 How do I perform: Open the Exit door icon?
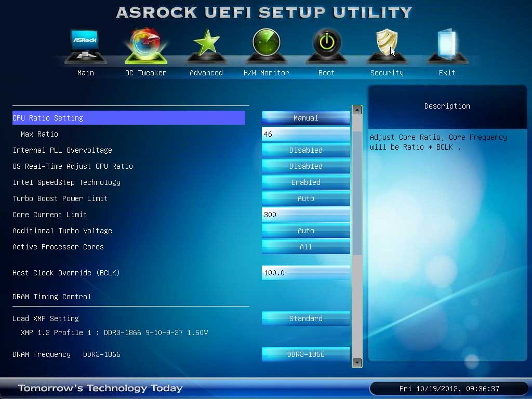pos(447,46)
